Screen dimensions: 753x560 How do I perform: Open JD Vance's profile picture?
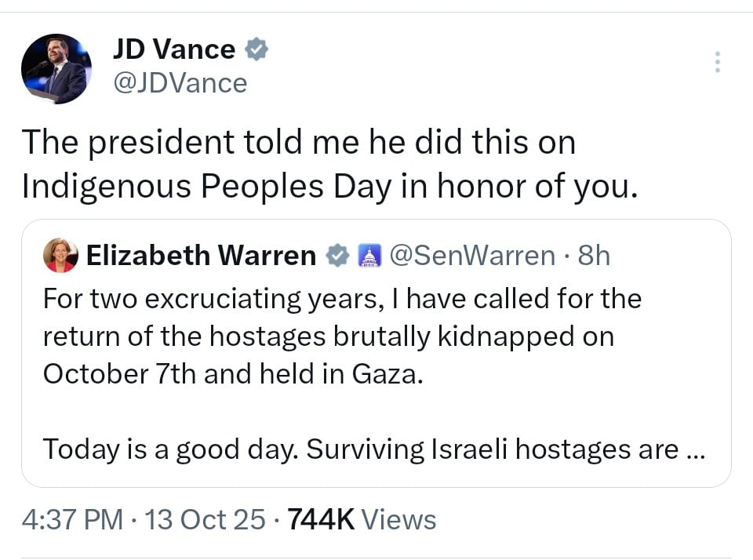tap(56, 69)
